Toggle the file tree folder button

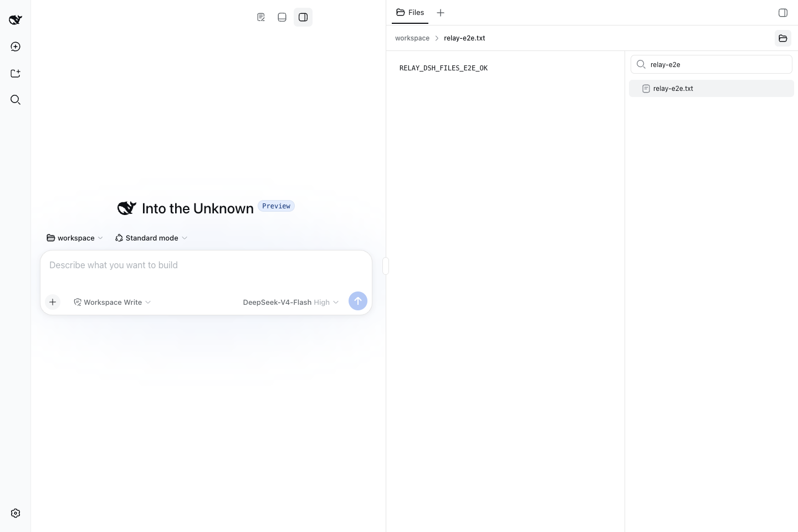coord(783,38)
